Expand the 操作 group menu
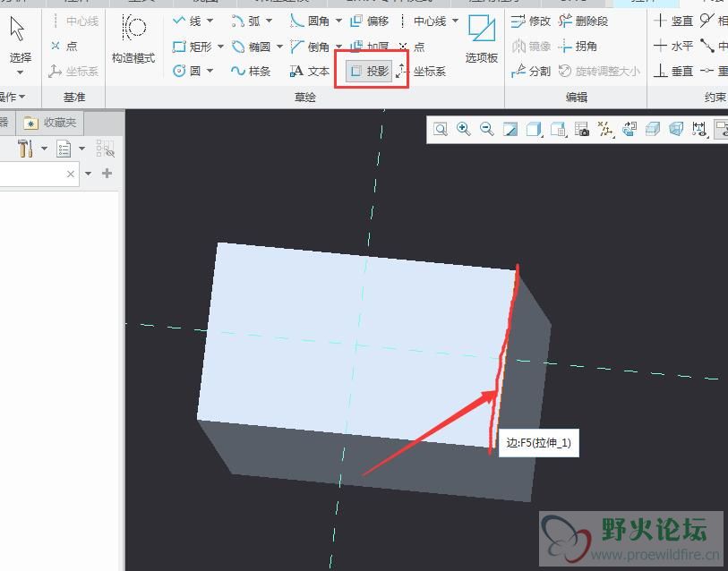 [13, 97]
